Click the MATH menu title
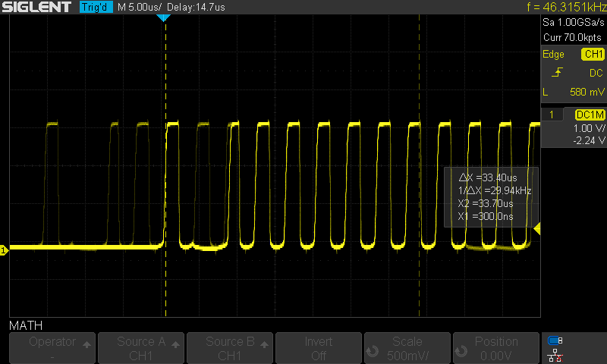Image resolution: width=607 pixels, height=364 pixels. point(26,326)
